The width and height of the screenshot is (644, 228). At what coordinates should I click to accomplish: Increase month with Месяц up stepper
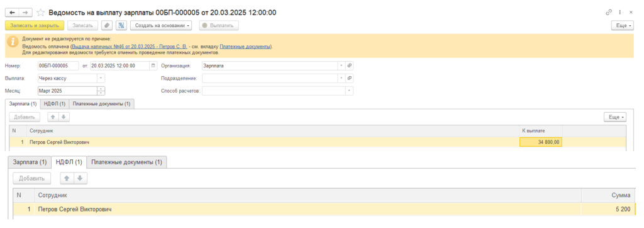click(x=101, y=89)
